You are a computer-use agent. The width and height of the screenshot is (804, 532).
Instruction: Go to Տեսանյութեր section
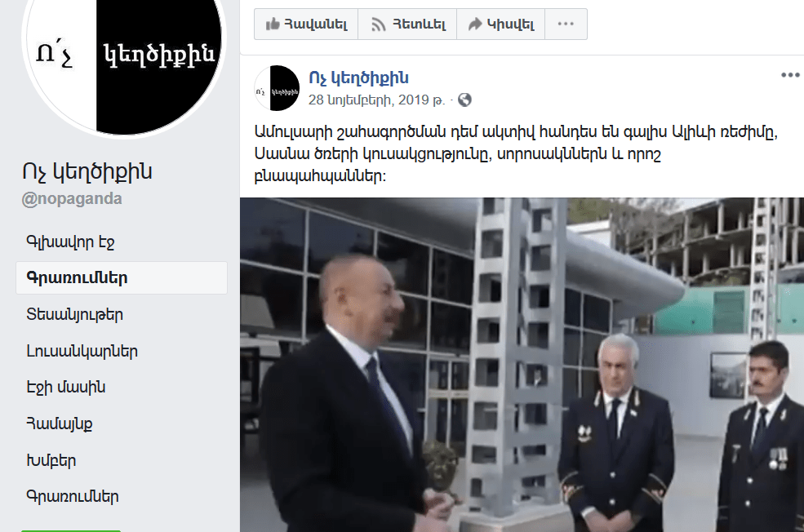75,315
